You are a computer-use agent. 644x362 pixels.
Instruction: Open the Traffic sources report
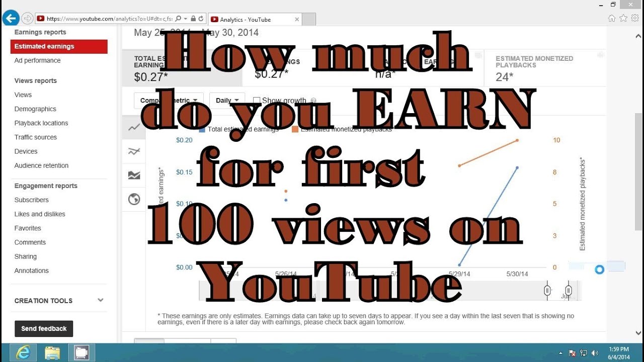tap(36, 137)
